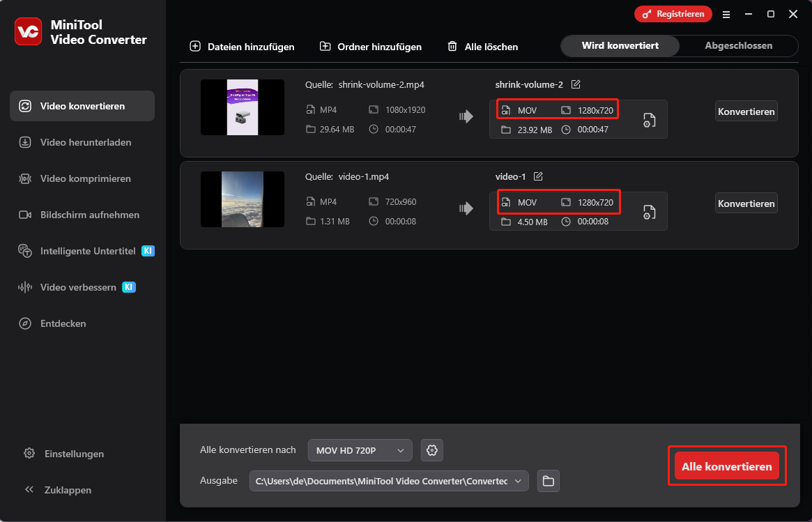
Task: Open output settings icon for video-1
Action: 649,213
